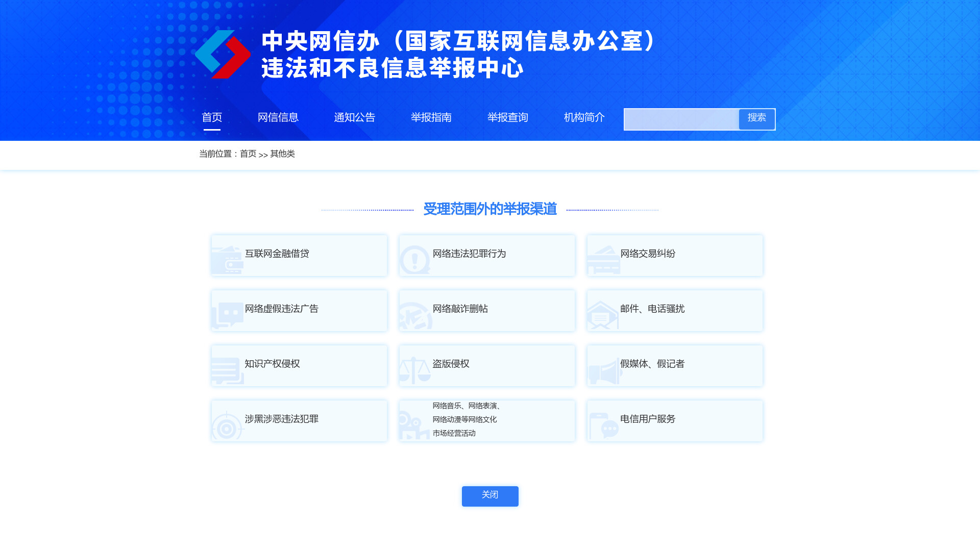Click document icon beside 知识产权侵权
Screen dimensions: 980x551
tap(228, 370)
